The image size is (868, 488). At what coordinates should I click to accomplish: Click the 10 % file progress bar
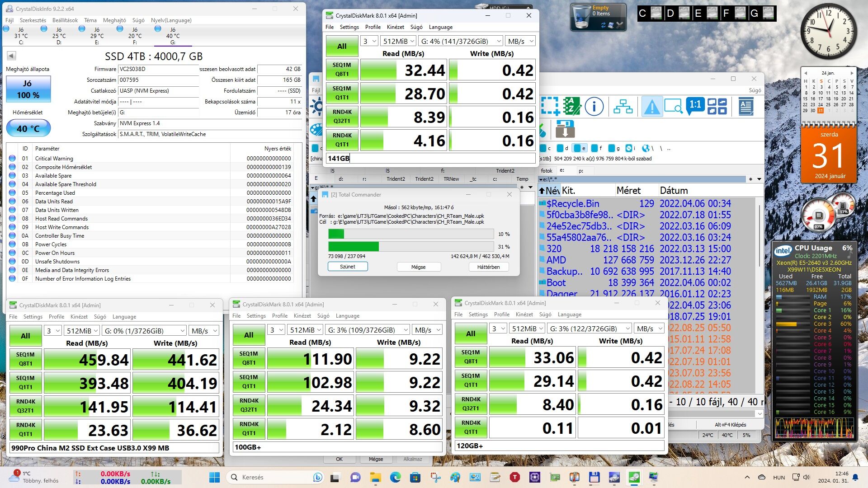411,234
